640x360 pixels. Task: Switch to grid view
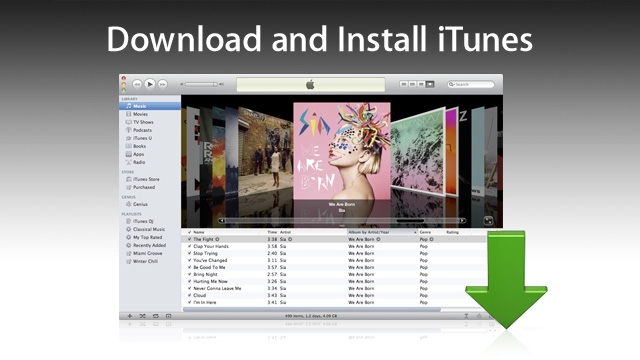click(x=421, y=84)
